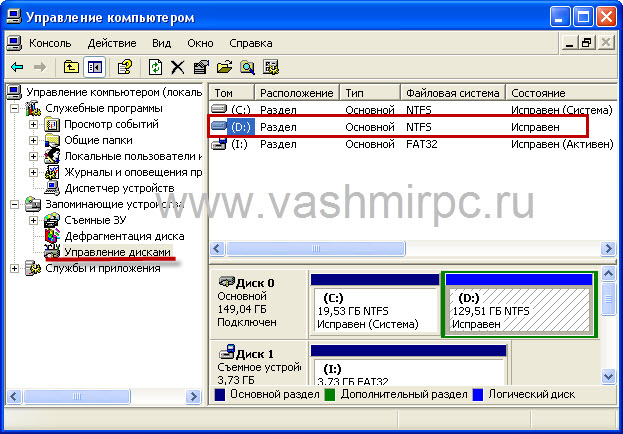
Task: Open the Действие menu
Action: pyautogui.click(x=111, y=43)
